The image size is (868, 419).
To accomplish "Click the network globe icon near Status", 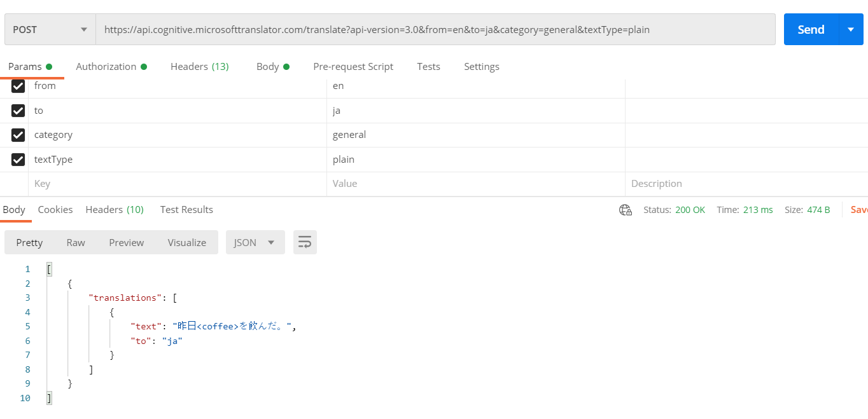I will (x=626, y=210).
